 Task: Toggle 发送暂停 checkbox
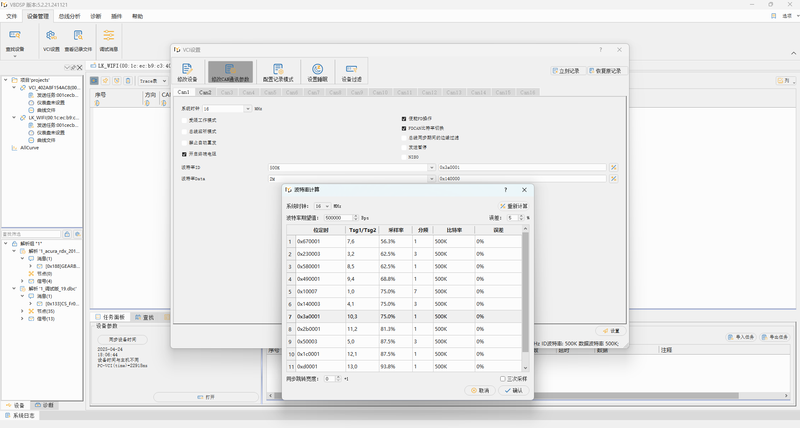[x=404, y=147]
